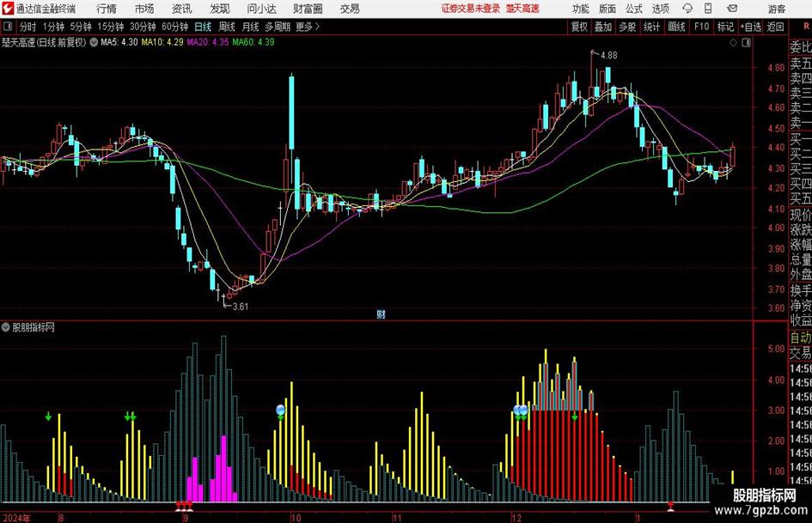
Task: Open the 版面 menu
Action: (607, 9)
